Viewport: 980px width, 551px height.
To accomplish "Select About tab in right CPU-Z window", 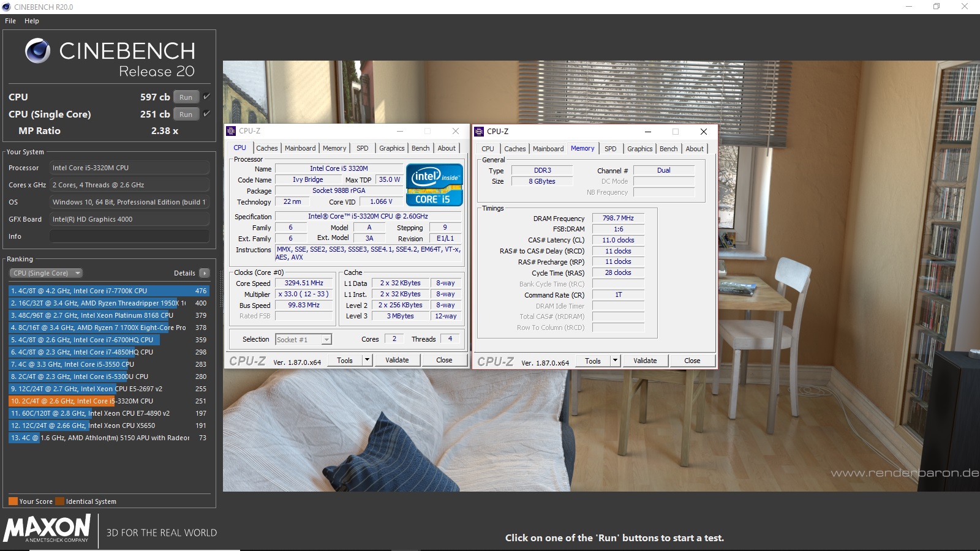I will [x=695, y=149].
